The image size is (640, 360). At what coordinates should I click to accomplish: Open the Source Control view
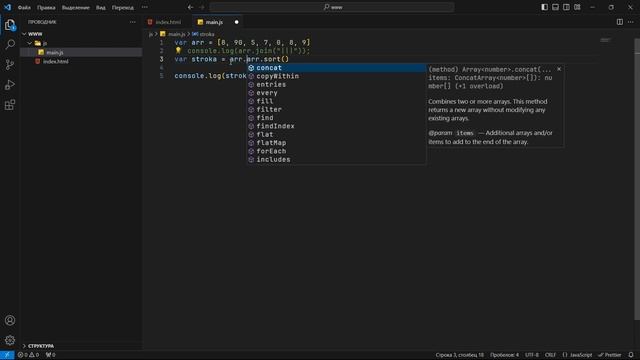10,64
